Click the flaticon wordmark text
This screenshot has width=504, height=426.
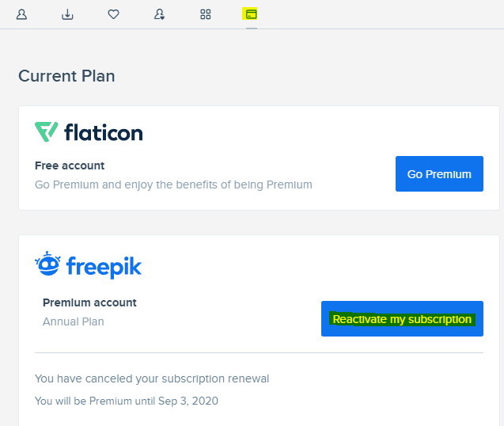pyautogui.click(x=103, y=131)
